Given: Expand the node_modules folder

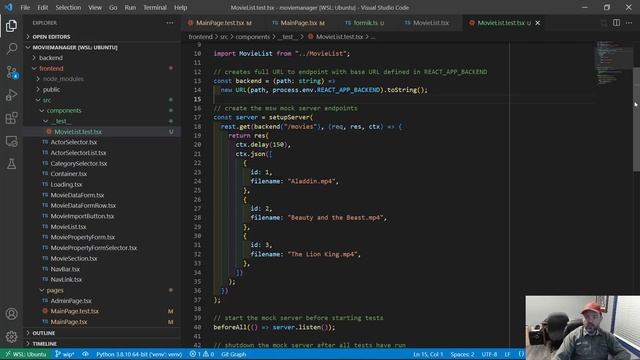Looking at the screenshot, I should pyautogui.click(x=102, y=79).
